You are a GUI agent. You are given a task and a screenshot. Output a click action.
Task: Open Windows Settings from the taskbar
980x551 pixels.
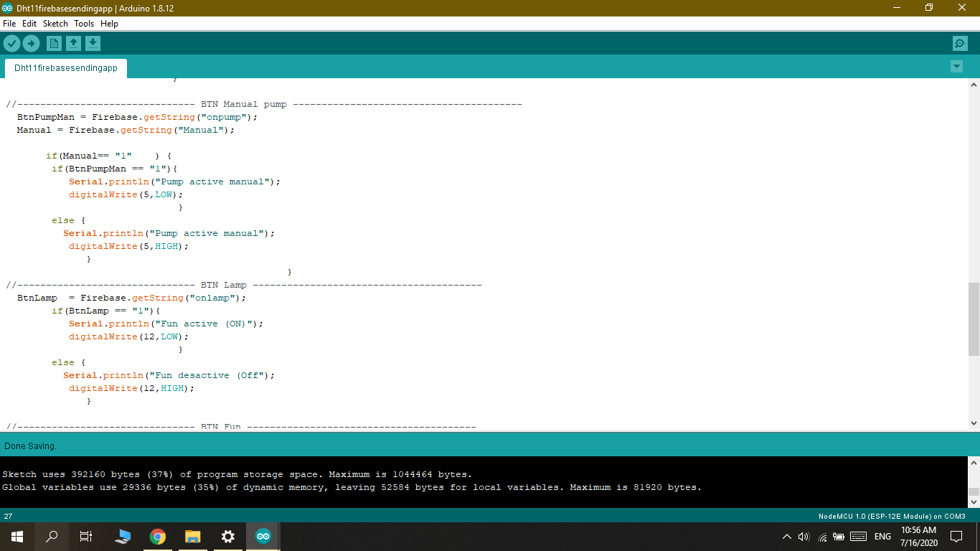pyautogui.click(x=227, y=536)
